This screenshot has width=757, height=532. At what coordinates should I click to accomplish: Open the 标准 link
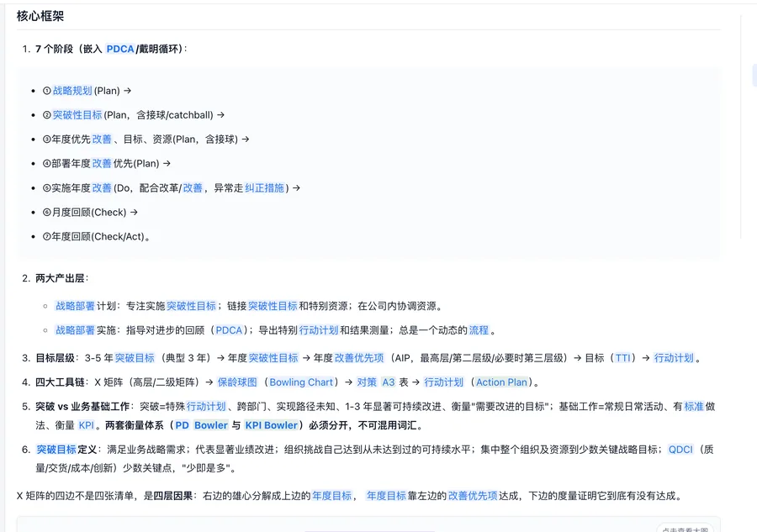(x=694, y=407)
